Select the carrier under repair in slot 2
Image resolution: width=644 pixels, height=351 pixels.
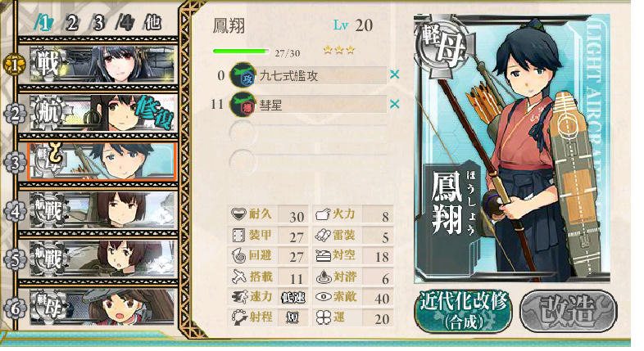pyautogui.click(x=102, y=113)
